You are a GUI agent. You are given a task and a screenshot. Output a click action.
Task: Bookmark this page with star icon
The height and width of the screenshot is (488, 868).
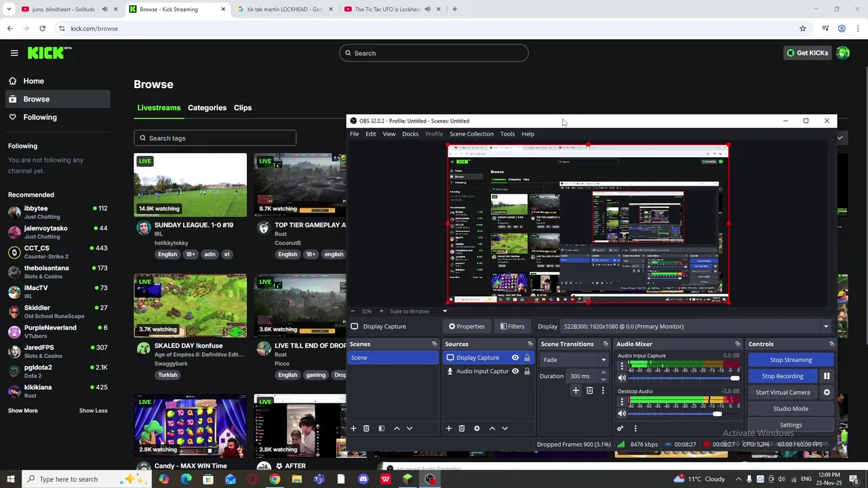click(x=803, y=28)
